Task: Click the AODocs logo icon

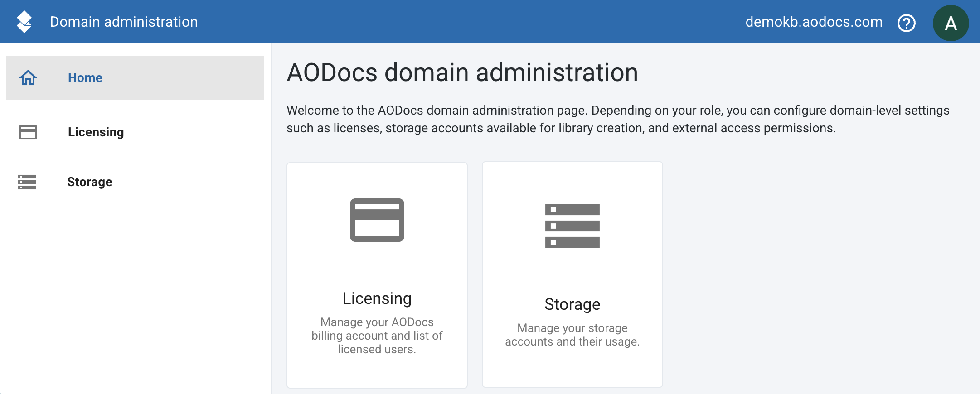Action: click(x=24, y=22)
